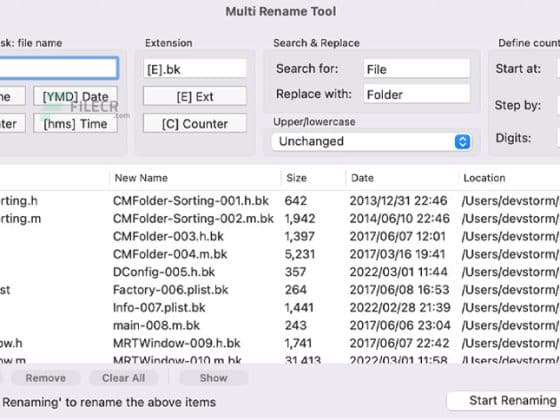Click the size value 1,397
560x420 pixels.
[300, 236]
